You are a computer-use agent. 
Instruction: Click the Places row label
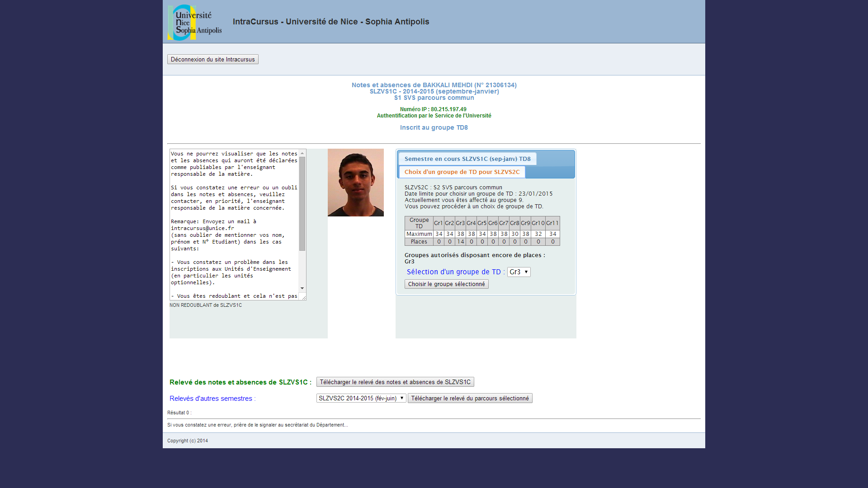419,241
